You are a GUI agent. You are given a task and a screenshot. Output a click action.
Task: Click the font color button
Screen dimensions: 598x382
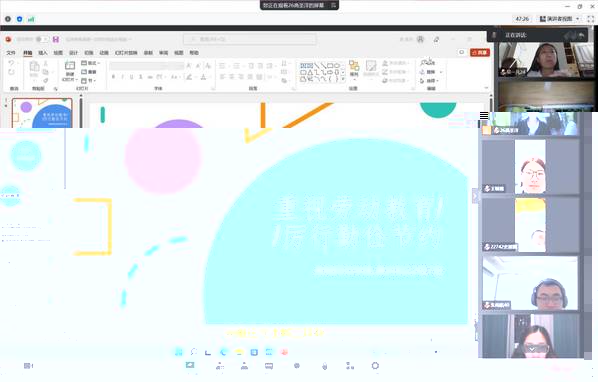point(204,77)
